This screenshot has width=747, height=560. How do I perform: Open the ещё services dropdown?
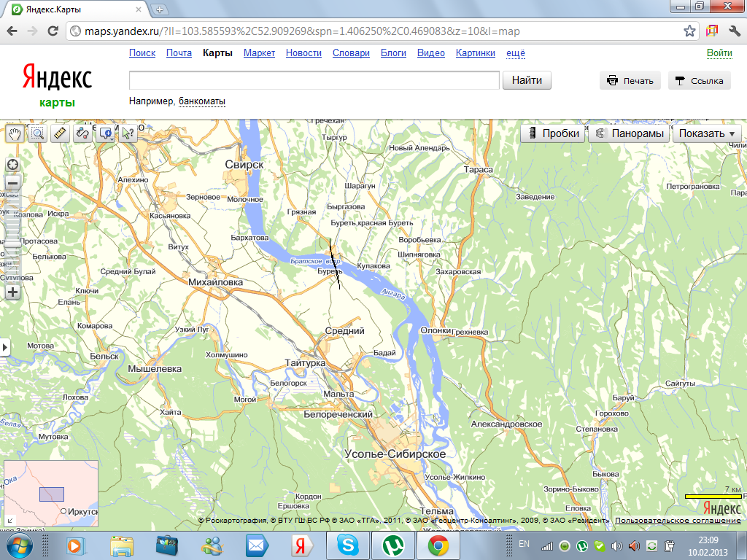click(x=516, y=53)
